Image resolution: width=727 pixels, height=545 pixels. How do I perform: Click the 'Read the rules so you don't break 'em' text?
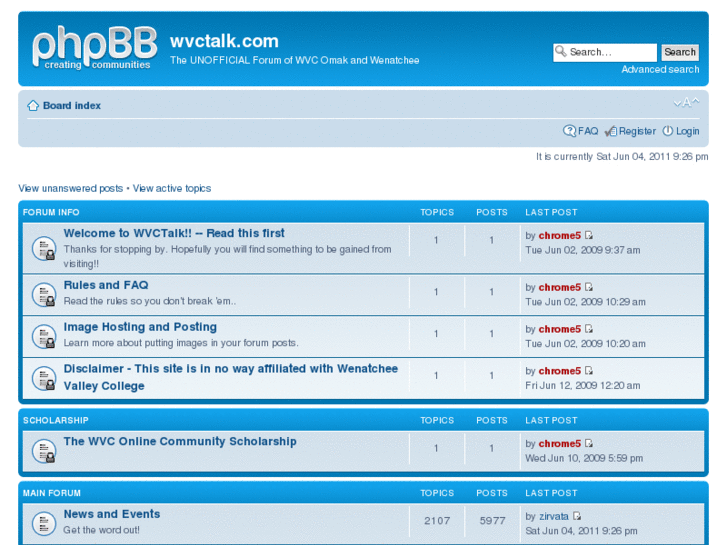coord(150,301)
